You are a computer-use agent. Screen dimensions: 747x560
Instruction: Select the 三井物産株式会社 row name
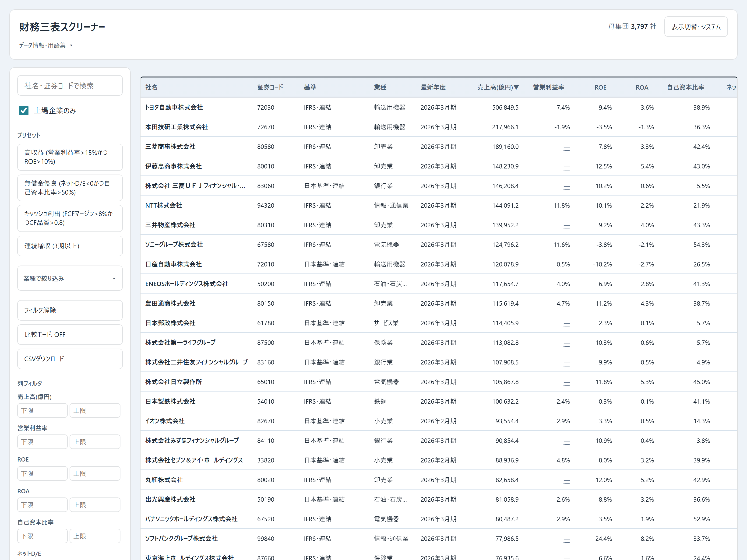pyautogui.click(x=171, y=225)
